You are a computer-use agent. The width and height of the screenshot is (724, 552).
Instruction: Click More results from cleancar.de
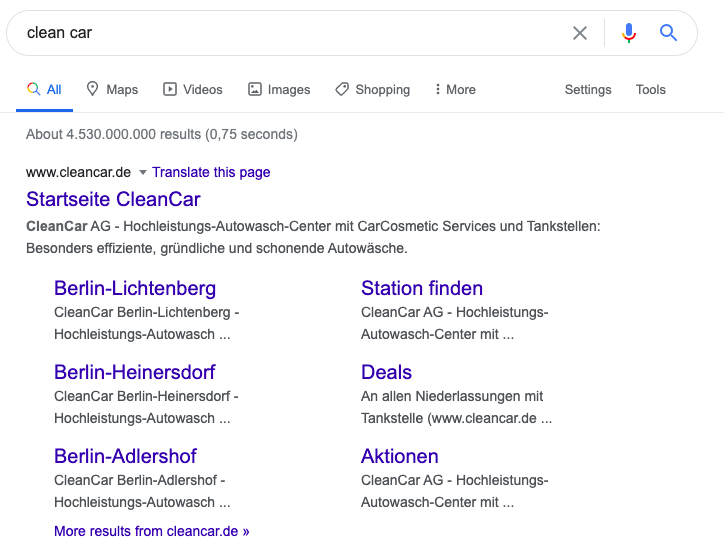tap(151, 531)
